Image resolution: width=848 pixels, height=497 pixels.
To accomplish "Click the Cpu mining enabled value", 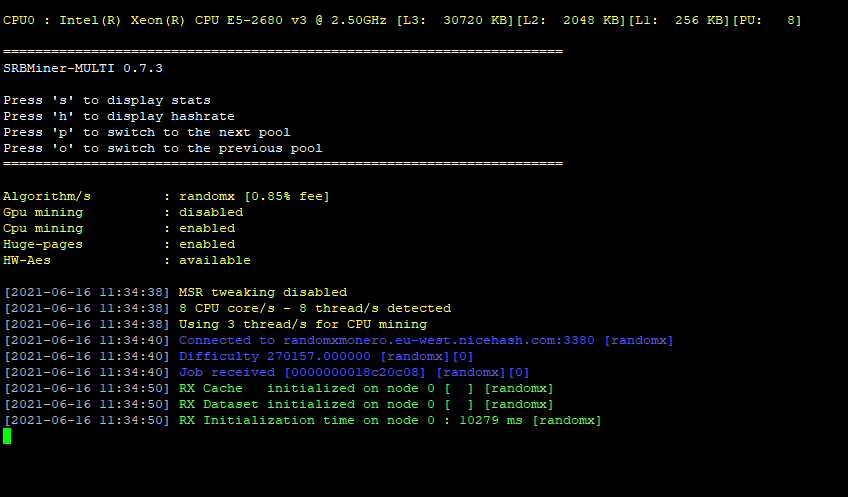I will coord(207,228).
